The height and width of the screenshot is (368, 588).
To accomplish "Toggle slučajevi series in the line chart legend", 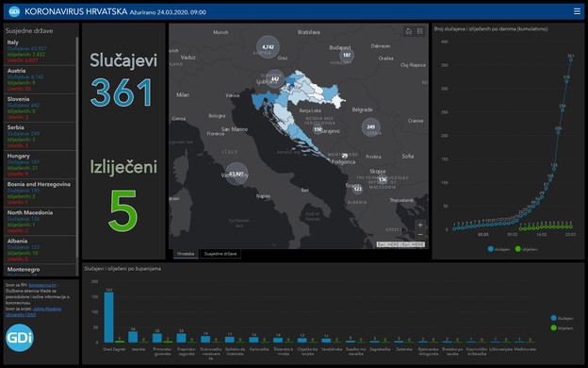I will tap(498, 249).
